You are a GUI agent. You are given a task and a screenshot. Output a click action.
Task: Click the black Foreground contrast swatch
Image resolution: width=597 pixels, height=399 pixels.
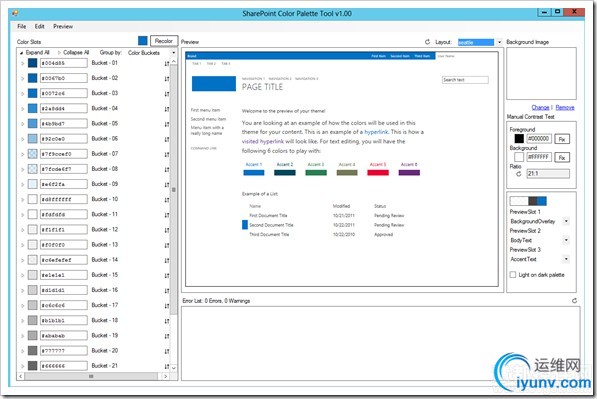point(519,139)
